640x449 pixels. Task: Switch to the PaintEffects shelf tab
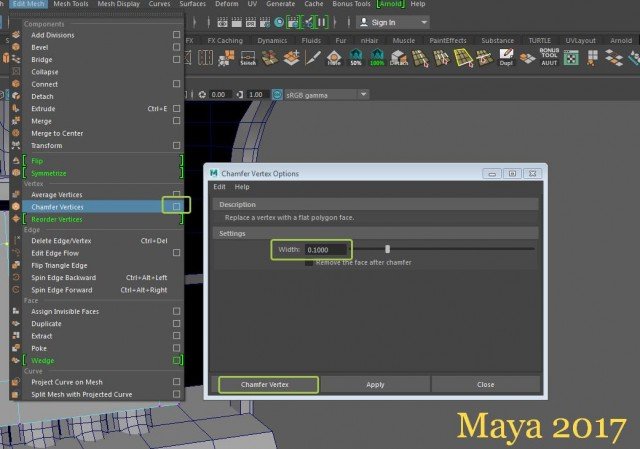448,40
